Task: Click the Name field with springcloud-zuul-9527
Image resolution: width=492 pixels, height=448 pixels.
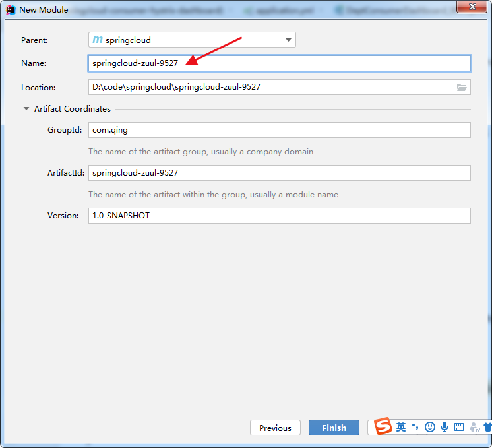Action: (279, 63)
